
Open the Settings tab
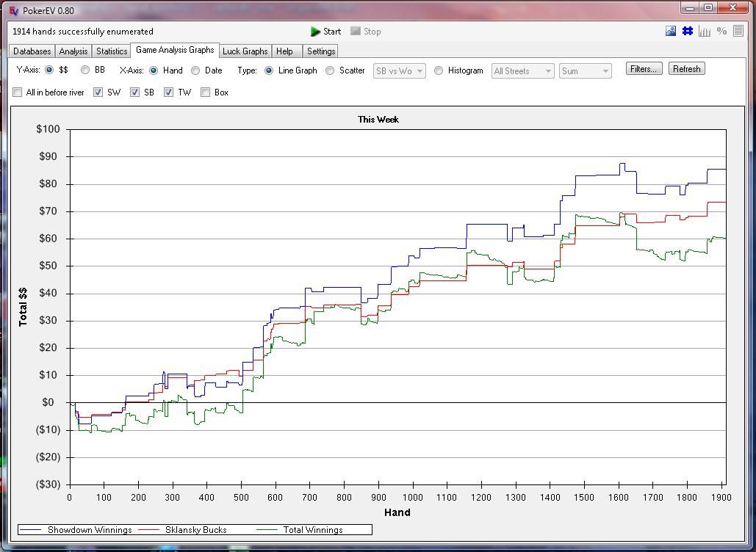tap(321, 51)
